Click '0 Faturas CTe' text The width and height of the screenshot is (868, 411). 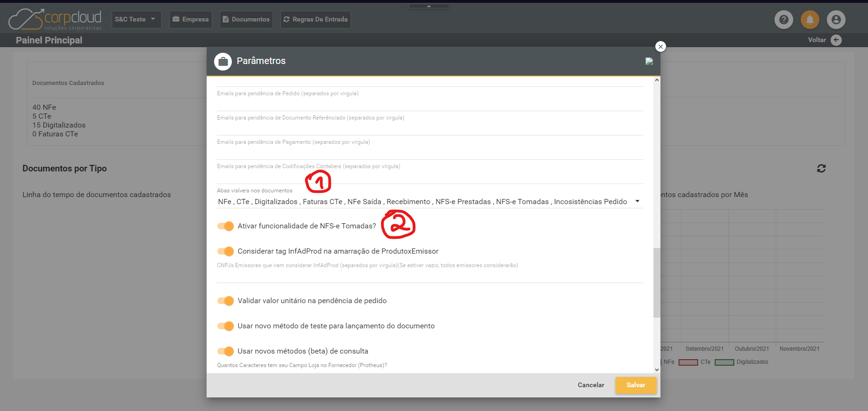point(55,134)
